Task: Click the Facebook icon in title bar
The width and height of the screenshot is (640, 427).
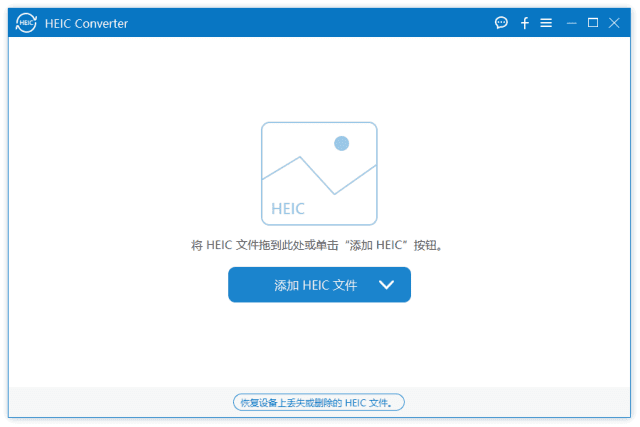Action: pos(525,23)
